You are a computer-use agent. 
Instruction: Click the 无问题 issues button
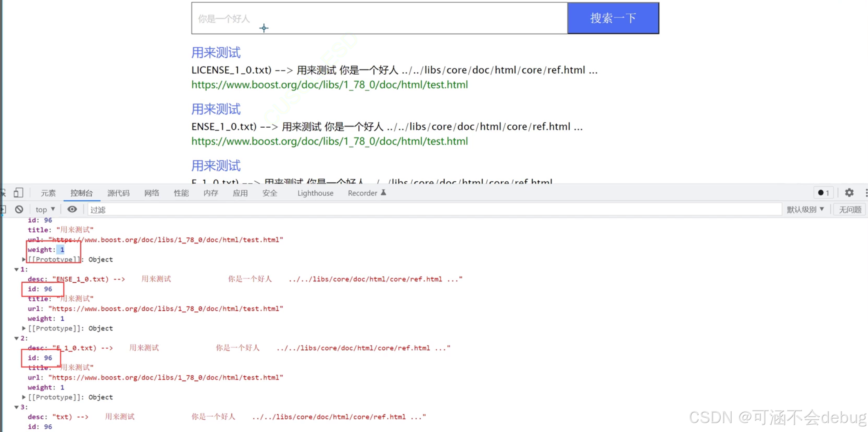850,209
